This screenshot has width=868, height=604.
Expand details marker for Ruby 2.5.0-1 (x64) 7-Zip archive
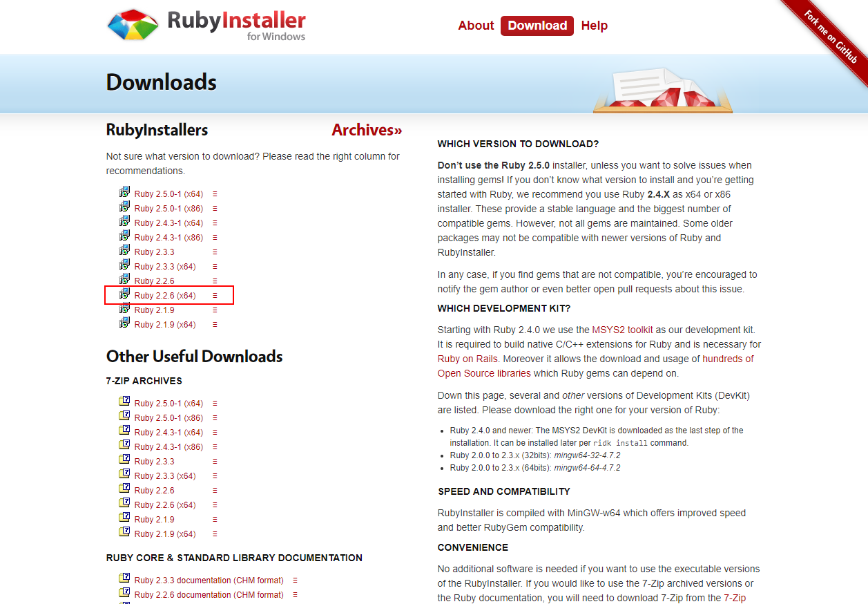(215, 404)
